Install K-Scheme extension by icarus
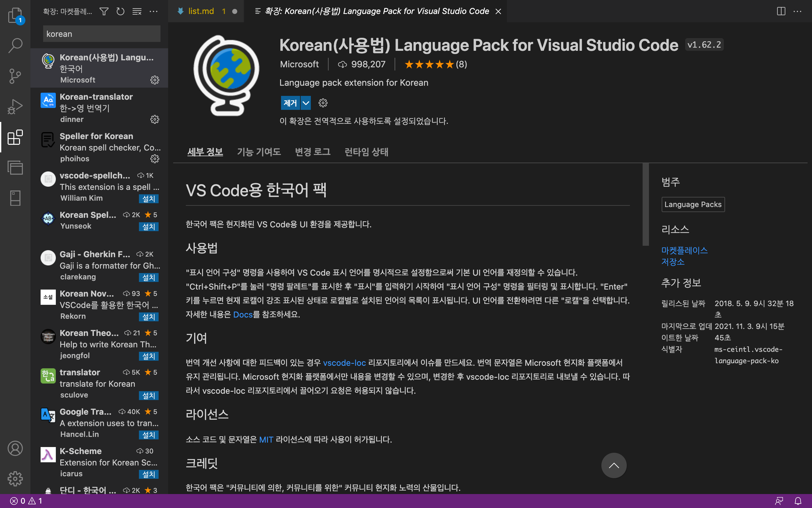This screenshot has height=508, width=812. coord(149,474)
